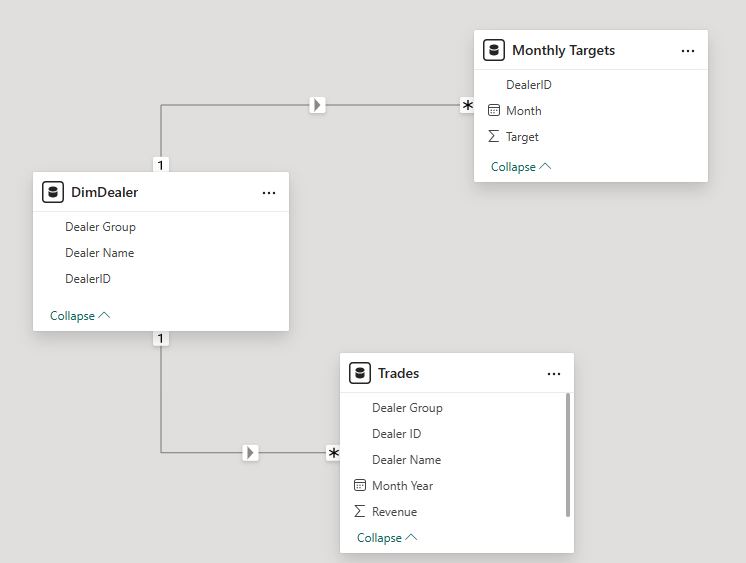Select filter direction arrow on Trades relationship
This screenshot has width=746, height=563.
click(x=250, y=453)
